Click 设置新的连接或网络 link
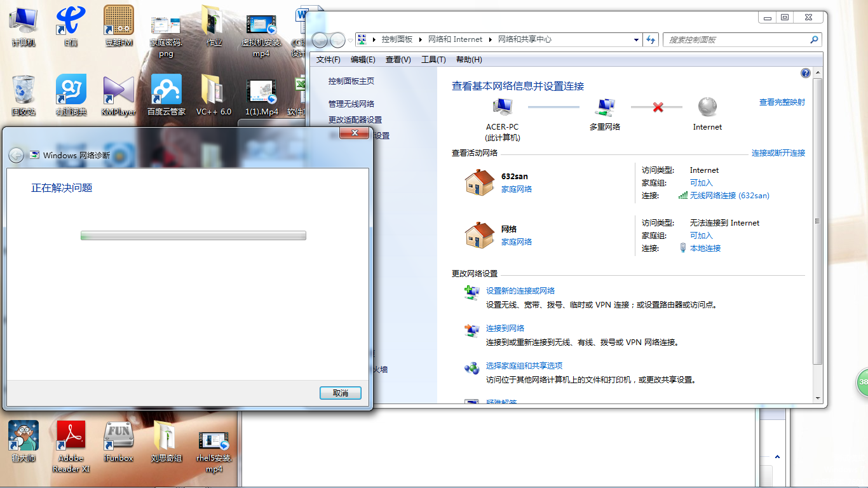 point(520,291)
